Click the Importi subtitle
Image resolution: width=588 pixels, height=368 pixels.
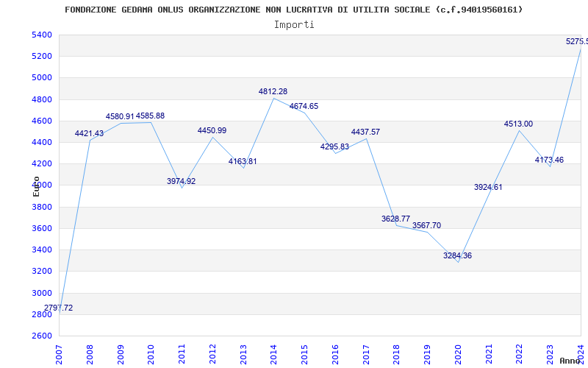click(294, 25)
